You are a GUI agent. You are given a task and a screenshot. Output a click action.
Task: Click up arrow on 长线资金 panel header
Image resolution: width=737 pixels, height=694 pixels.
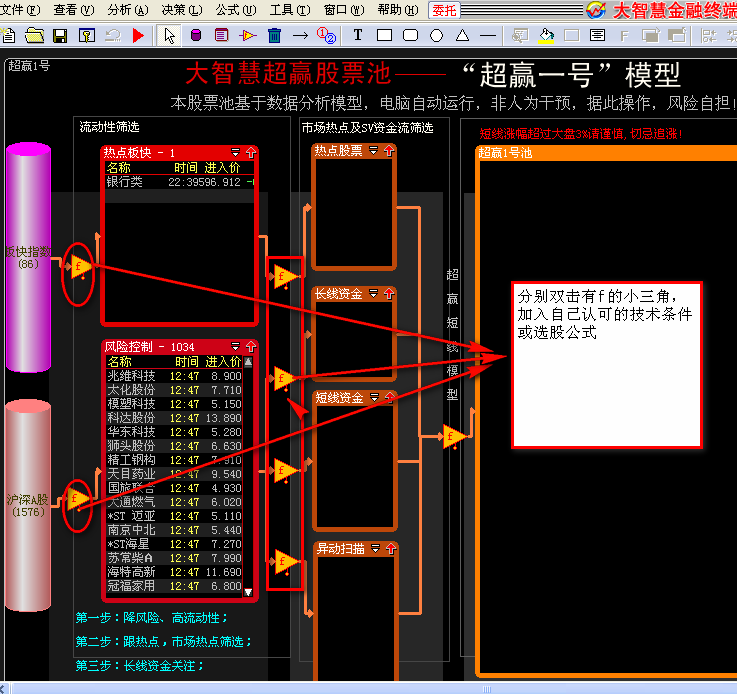(x=389, y=294)
